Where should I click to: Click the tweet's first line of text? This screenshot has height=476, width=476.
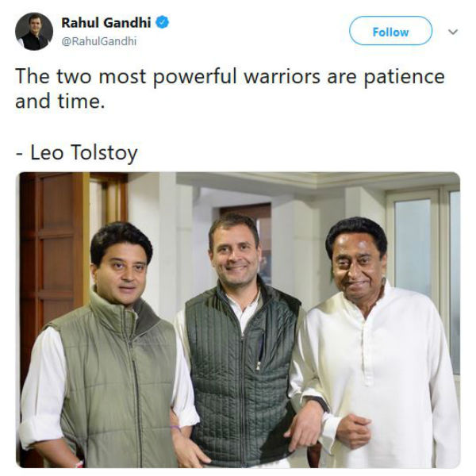pos(230,78)
